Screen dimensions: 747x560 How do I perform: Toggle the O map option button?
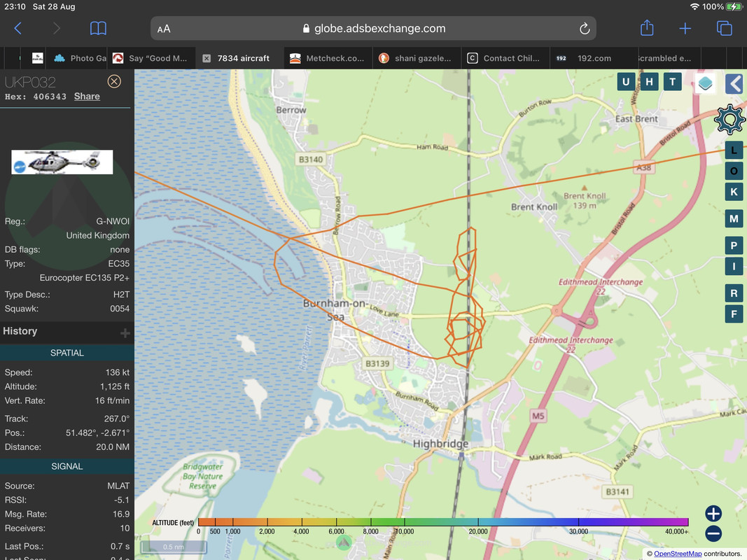pyautogui.click(x=734, y=171)
